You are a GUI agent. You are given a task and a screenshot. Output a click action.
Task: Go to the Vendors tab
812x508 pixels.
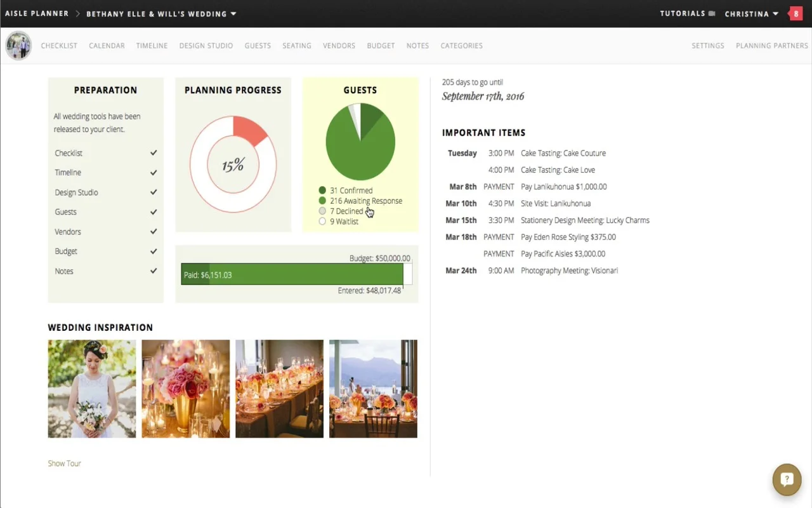point(339,46)
